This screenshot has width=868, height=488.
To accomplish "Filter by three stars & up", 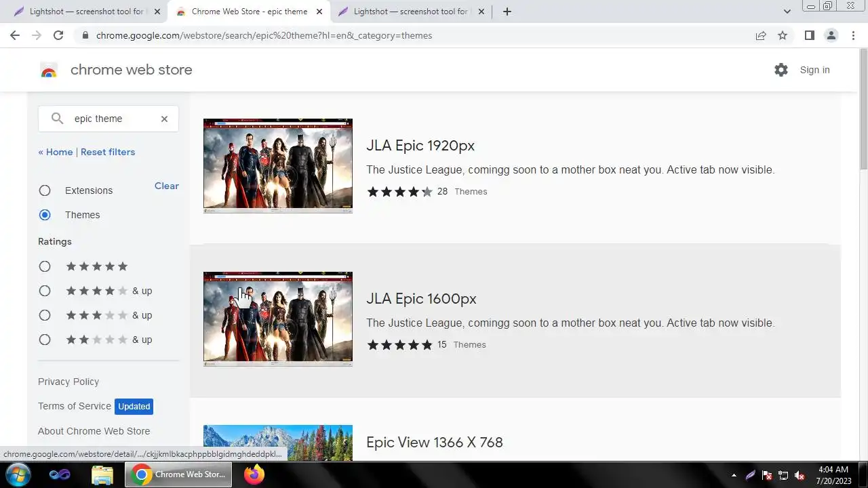I will pos(45,315).
